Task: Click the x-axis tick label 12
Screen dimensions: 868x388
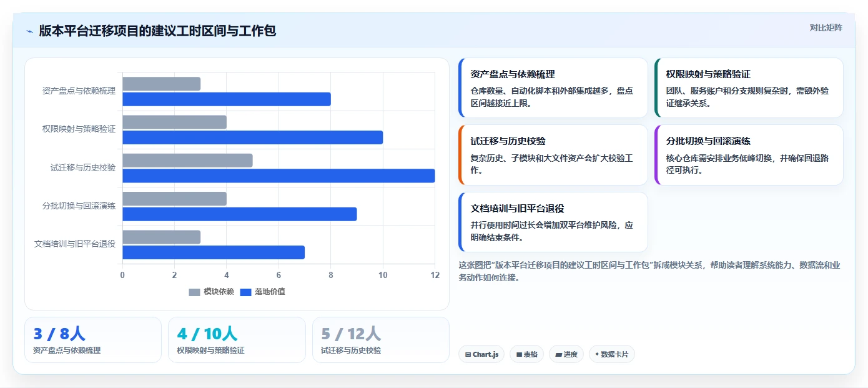Action: click(435, 275)
